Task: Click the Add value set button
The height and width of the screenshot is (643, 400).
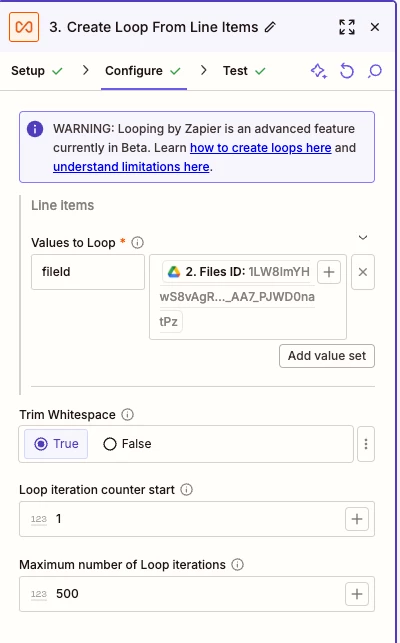Action: point(327,356)
